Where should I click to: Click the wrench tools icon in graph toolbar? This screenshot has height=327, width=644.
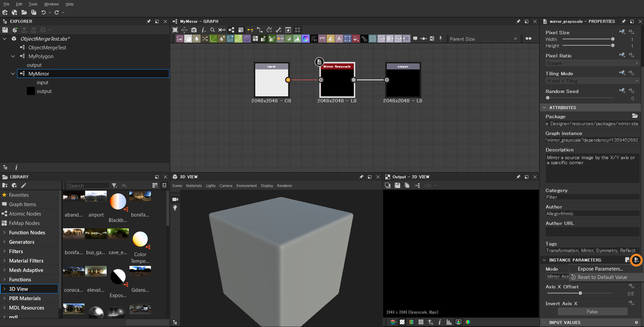click(278, 30)
